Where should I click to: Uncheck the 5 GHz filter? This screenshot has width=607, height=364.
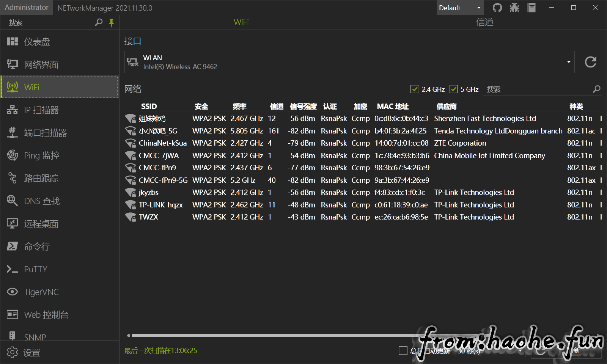(x=454, y=89)
